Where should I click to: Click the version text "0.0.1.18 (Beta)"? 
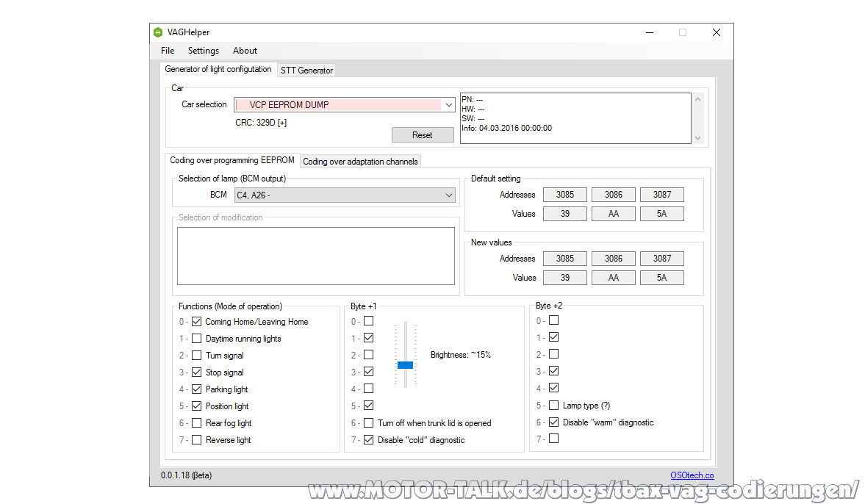click(186, 475)
